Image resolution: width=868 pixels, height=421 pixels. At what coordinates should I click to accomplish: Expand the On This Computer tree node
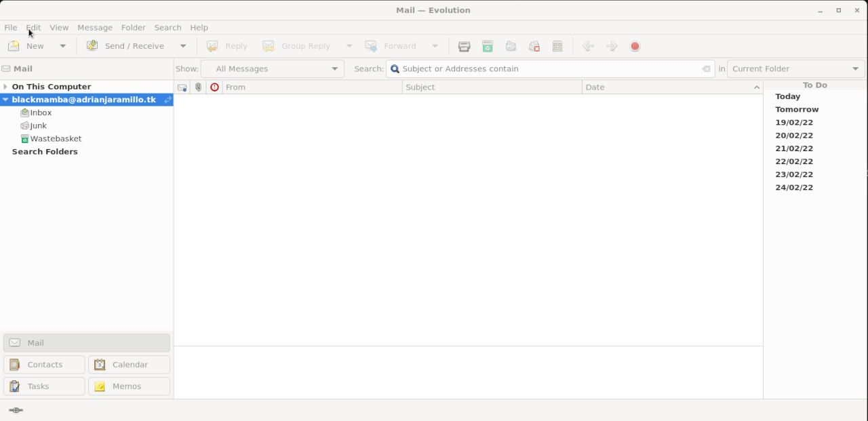click(x=5, y=87)
